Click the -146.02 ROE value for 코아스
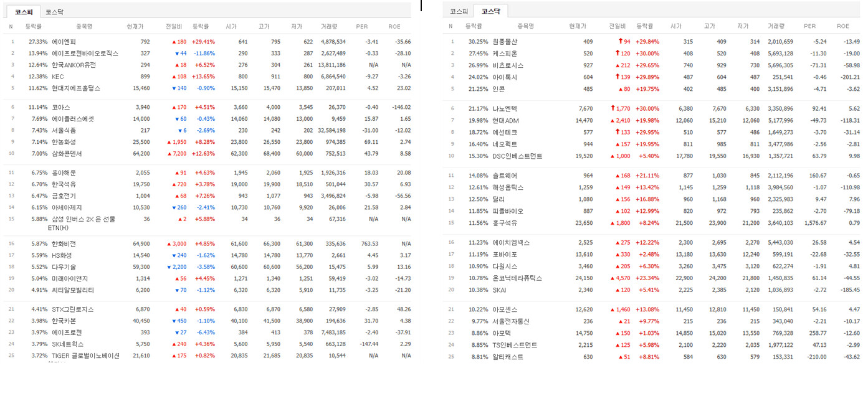The height and width of the screenshot is (396, 868). tap(399, 107)
